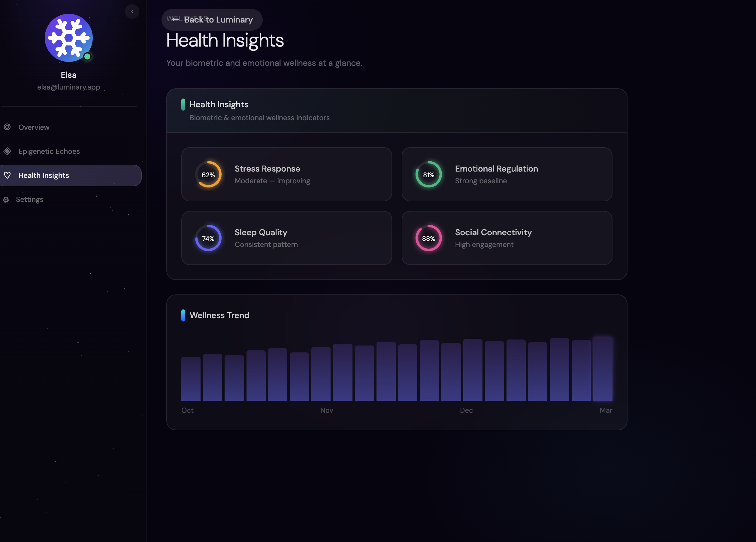Click the Wellness Trend section heading
This screenshot has height=542, width=756.
point(219,315)
